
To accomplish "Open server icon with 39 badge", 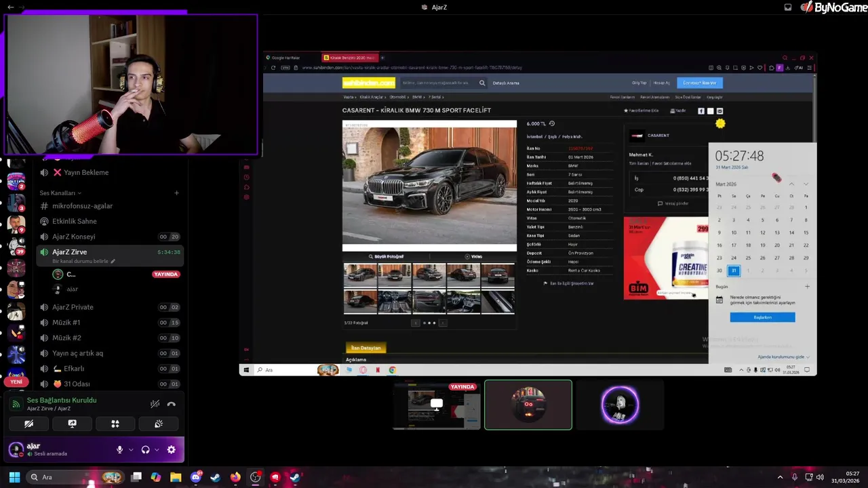I will pos(16,247).
